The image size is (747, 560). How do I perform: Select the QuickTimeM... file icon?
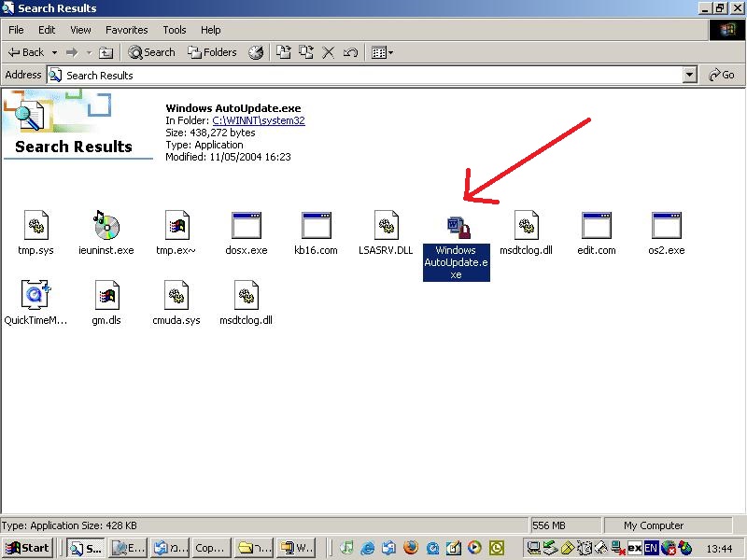tap(35, 295)
